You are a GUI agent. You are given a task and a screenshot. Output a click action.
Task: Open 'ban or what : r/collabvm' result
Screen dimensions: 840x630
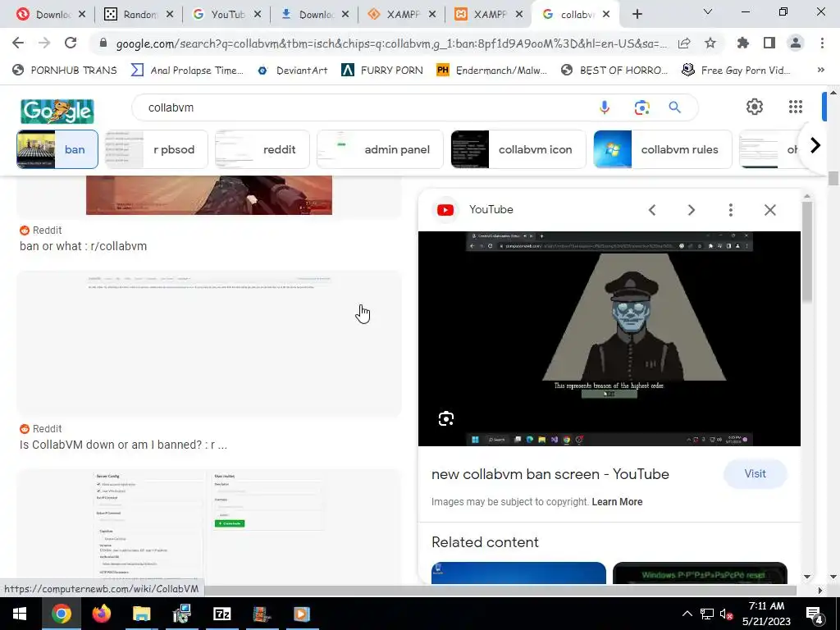83,246
